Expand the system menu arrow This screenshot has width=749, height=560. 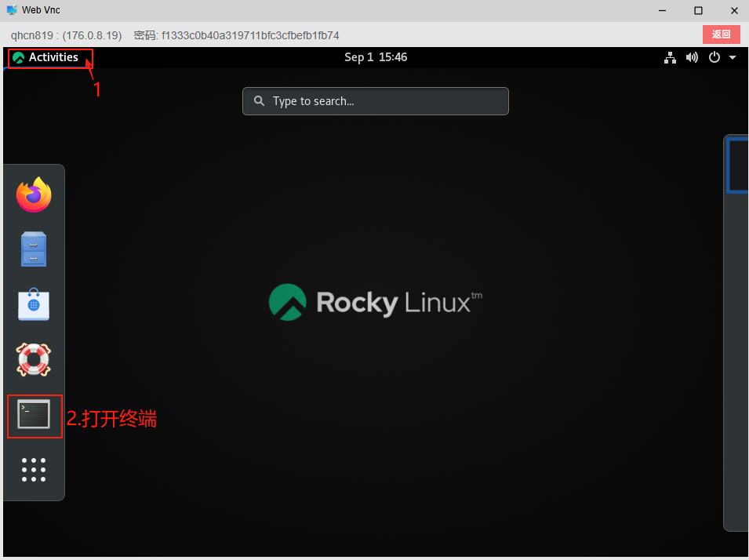pyautogui.click(x=733, y=58)
